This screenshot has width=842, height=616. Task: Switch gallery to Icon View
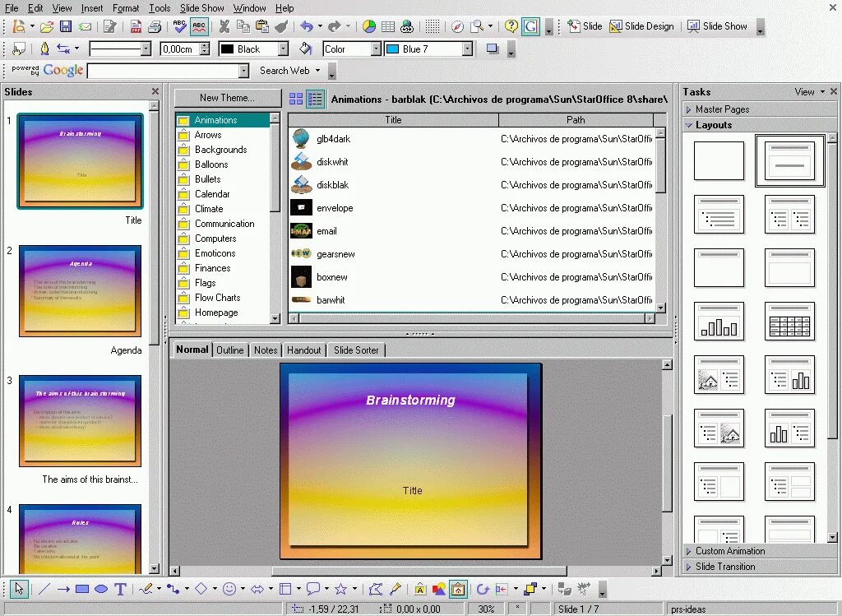click(296, 99)
